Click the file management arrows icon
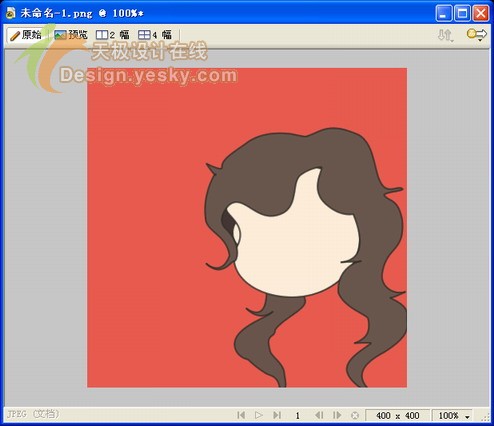 445,35
